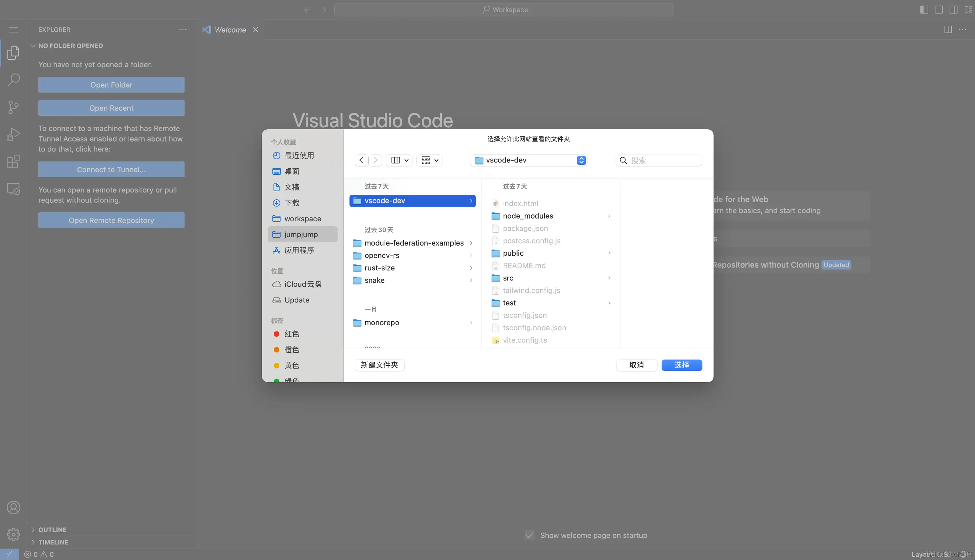Viewport: 975px width, 560px height.
Task: Toggle the bottom panel layout icon
Action: coord(939,10)
